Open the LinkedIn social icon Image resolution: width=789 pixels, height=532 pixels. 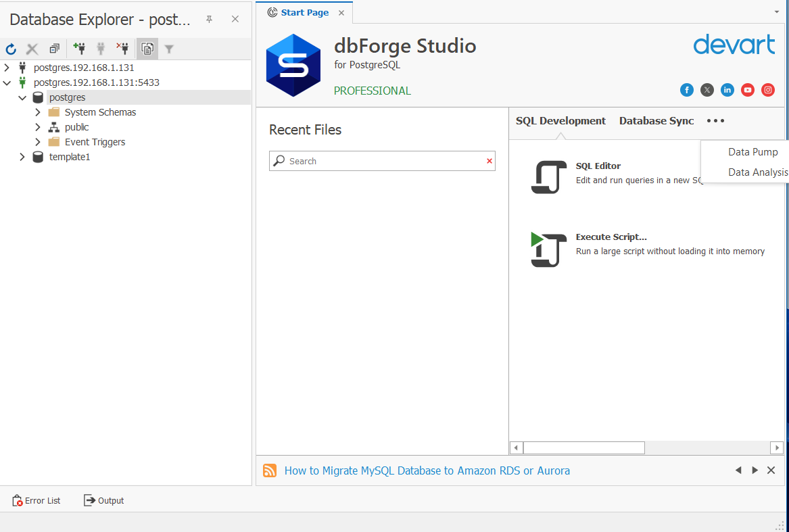727,90
